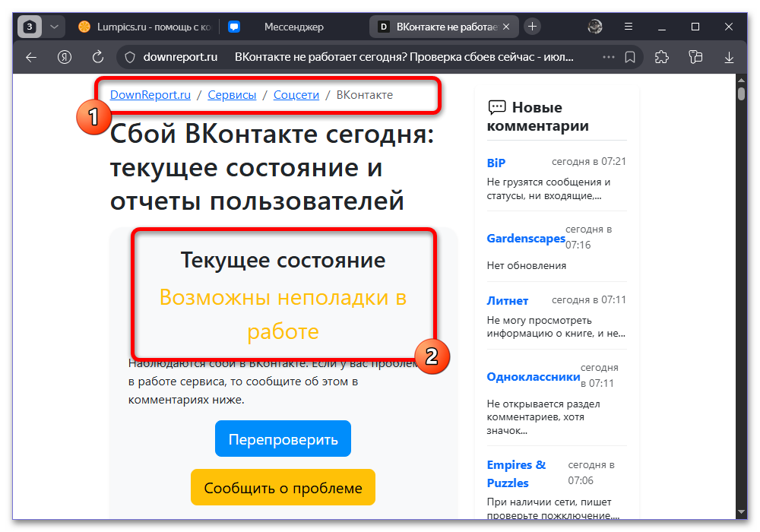The image size is (760, 532).
Task: Reload the page
Action: pos(98,58)
